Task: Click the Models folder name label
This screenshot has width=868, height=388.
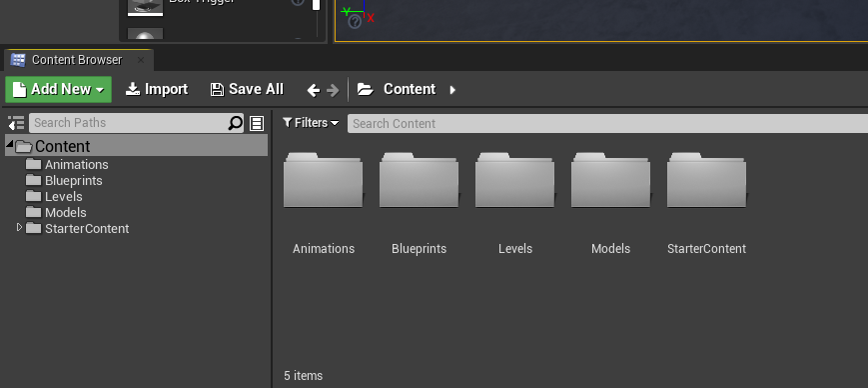Action: pyautogui.click(x=610, y=249)
